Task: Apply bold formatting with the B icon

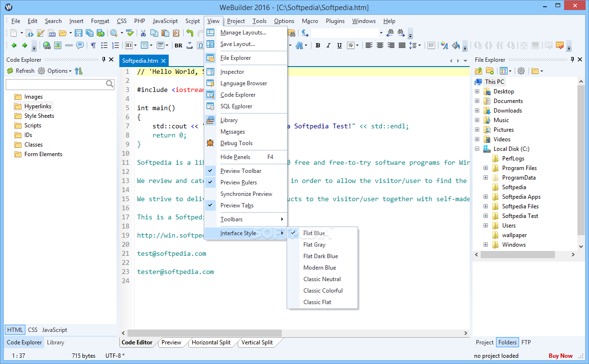Action: click(318, 45)
